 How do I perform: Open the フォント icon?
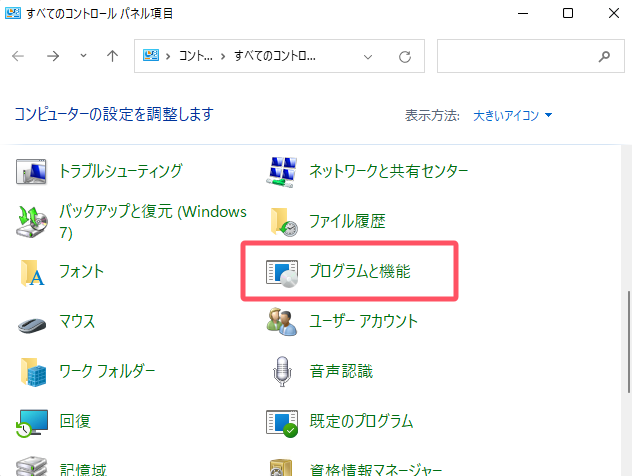[x=32, y=272]
